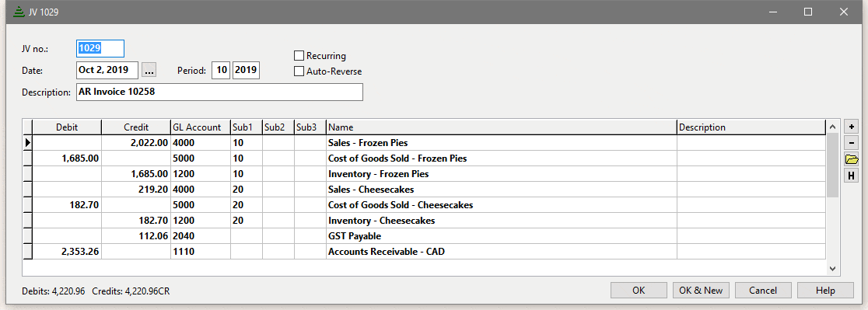Click the Inventory - Frozen Pies name cell
The image size is (868, 310).
click(502, 174)
